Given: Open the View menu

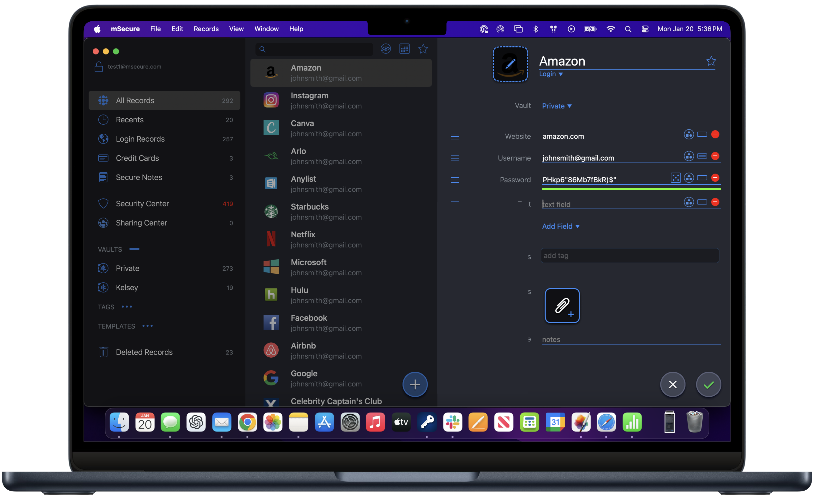Looking at the screenshot, I should click(236, 29).
